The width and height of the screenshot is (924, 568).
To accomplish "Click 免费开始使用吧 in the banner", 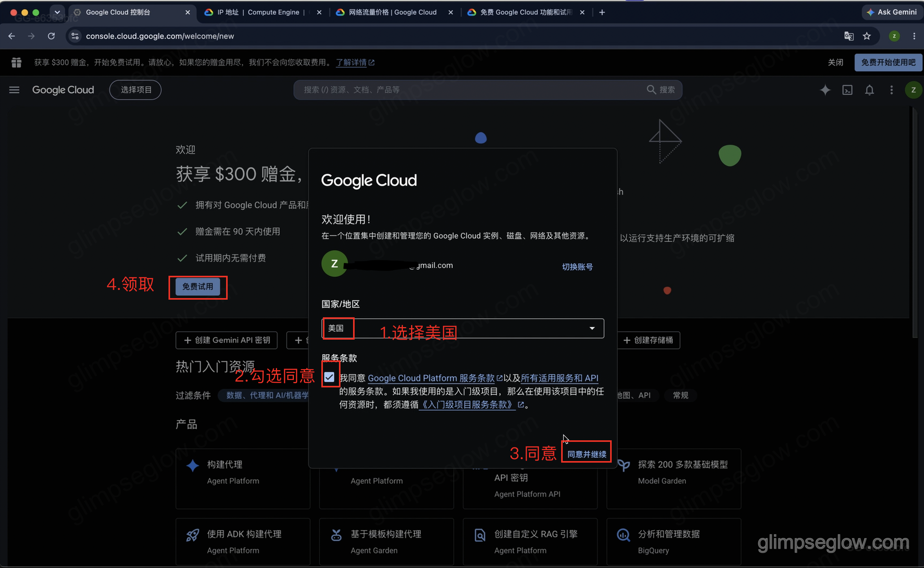I will (888, 62).
